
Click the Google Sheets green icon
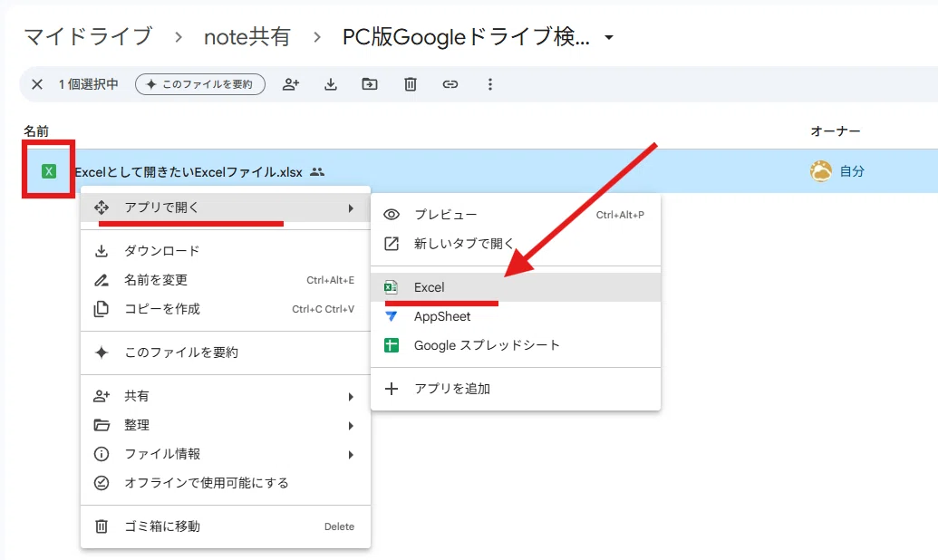[x=392, y=345]
